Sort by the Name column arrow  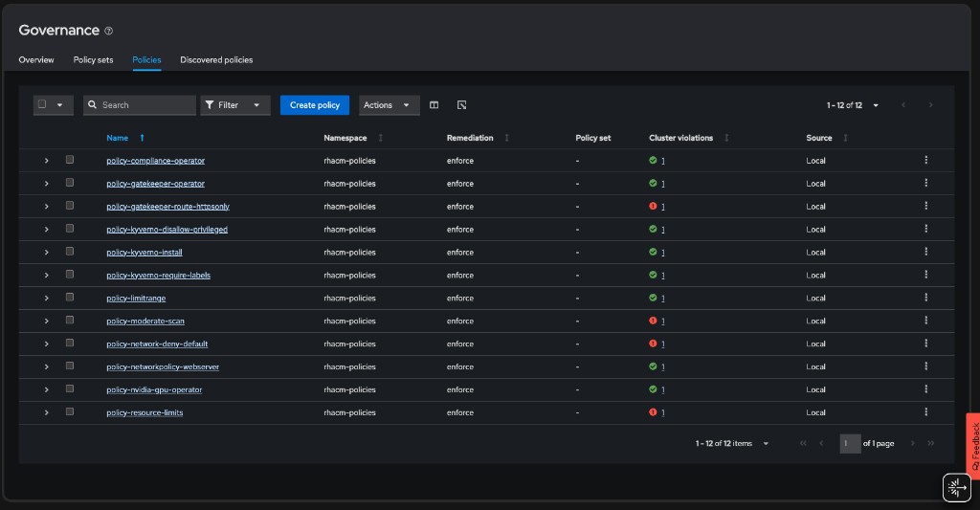[142, 138]
